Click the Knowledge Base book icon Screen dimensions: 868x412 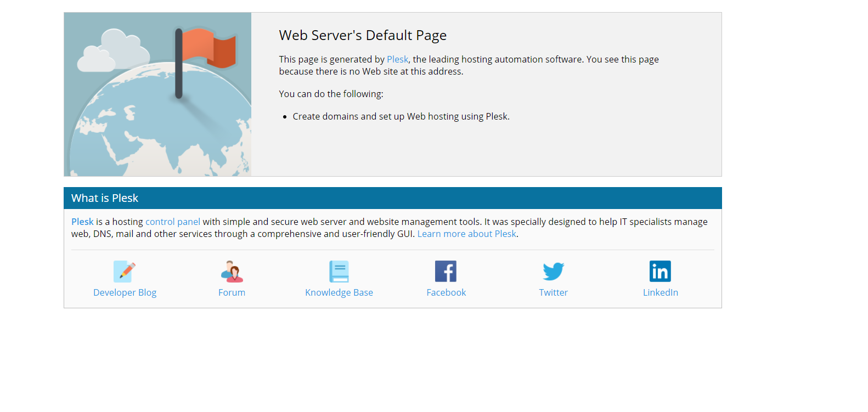(x=339, y=271)
